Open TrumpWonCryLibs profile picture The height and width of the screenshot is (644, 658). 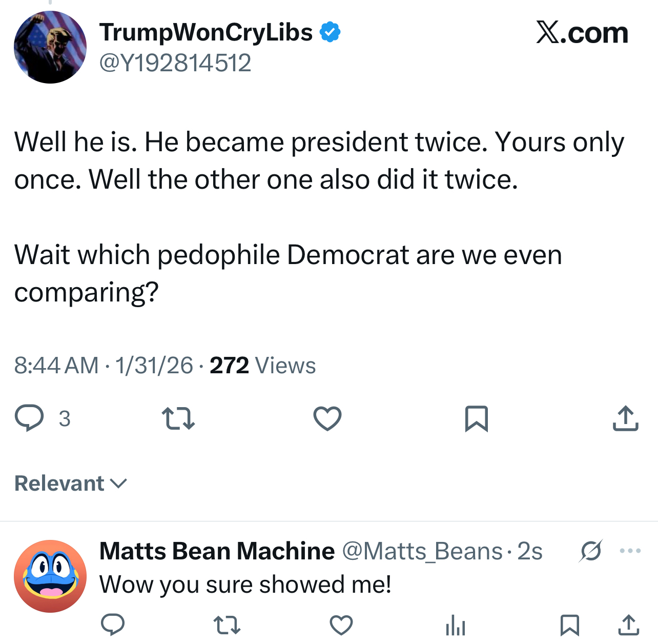(x=50, y=47)
